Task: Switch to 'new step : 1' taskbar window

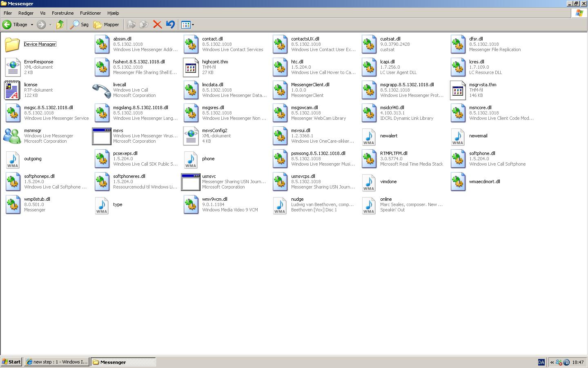Action: click(56, 362)
